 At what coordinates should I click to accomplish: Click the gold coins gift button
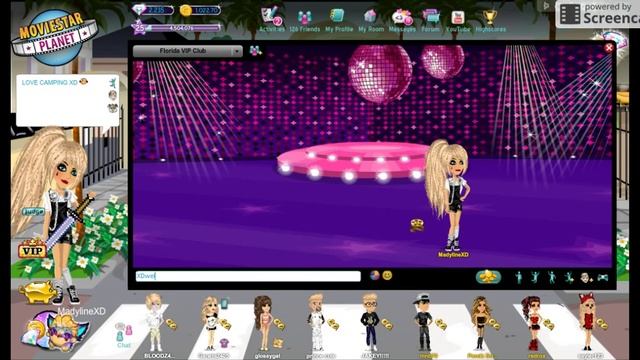click(488, 277)
